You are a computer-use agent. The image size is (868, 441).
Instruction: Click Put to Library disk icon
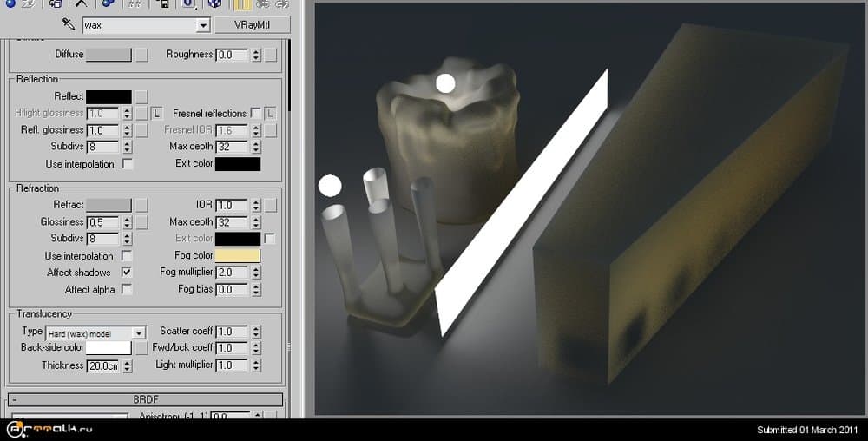tap(162, 3)
